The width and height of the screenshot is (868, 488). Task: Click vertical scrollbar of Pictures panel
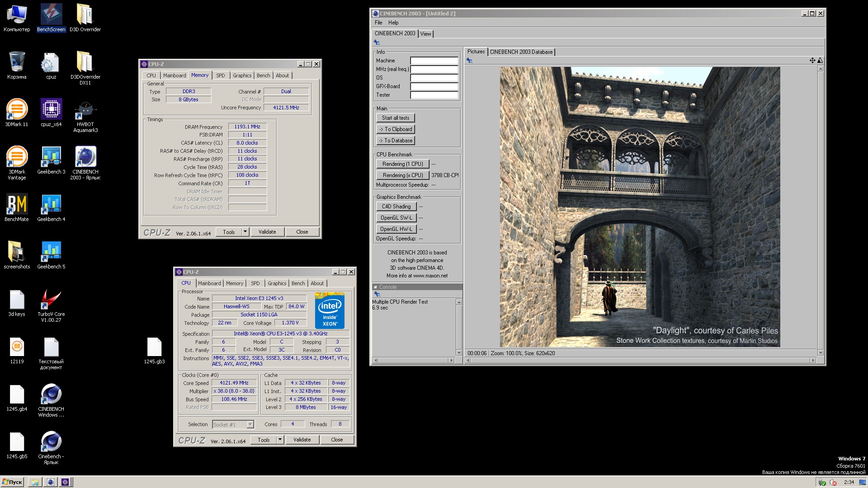[x=821, y=211]
